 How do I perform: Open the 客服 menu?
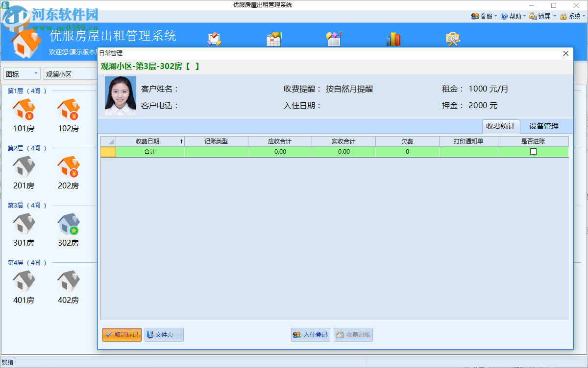tap(484, 16)
